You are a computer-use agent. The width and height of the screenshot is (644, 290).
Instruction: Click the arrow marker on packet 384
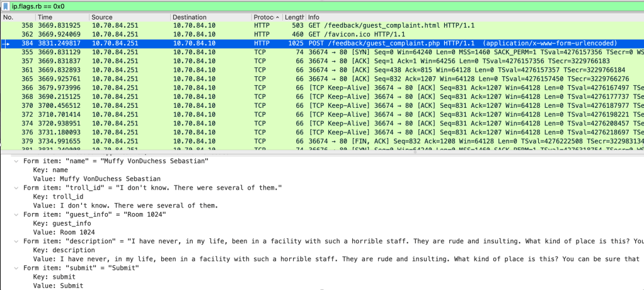pos(6,43)
